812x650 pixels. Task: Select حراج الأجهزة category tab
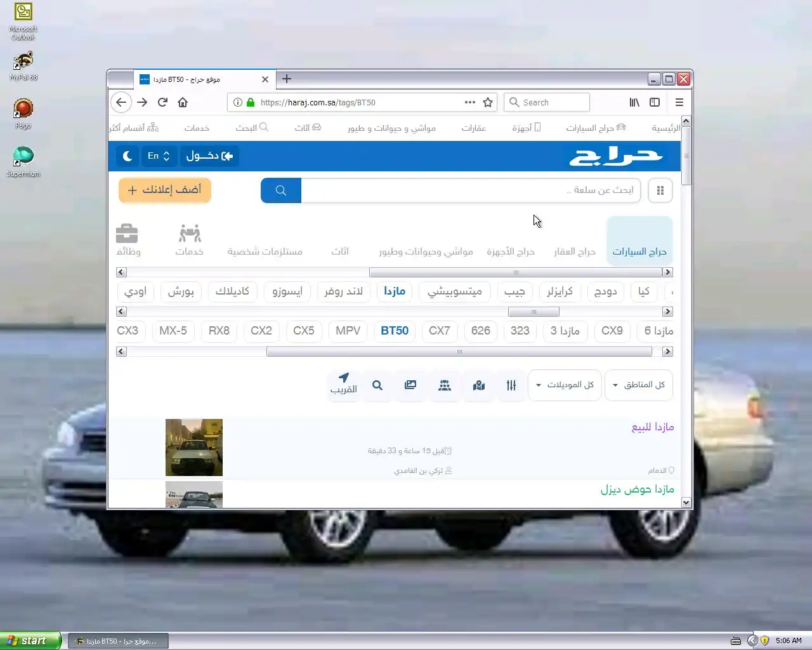coord(511,251)
